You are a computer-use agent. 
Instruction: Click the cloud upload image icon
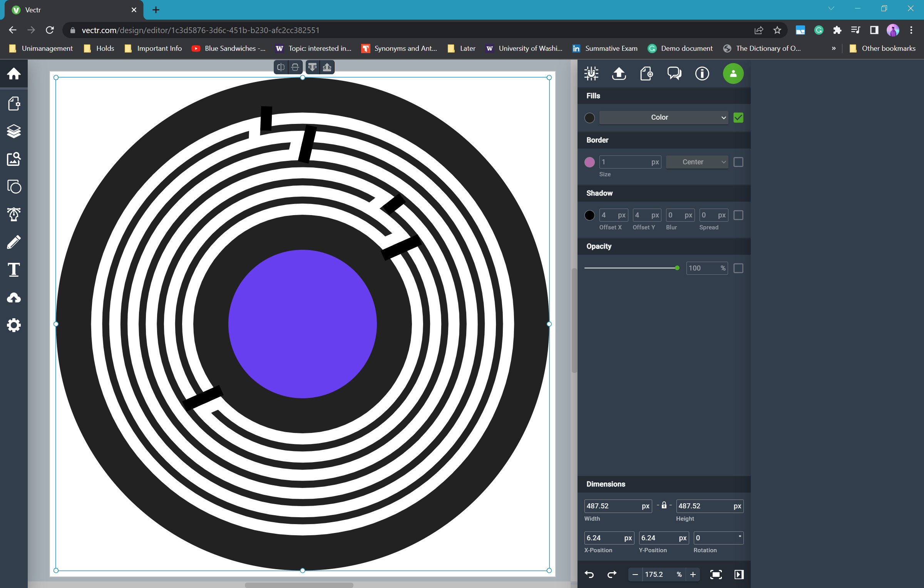click(x=14, y=297)
